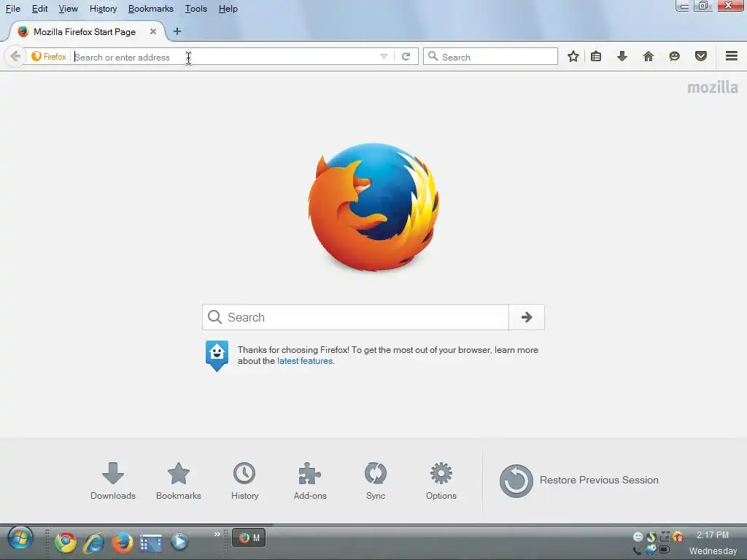Launch Google Chrome from the taskbar
Screen dimensions: 747x560
tap(65, 542)
